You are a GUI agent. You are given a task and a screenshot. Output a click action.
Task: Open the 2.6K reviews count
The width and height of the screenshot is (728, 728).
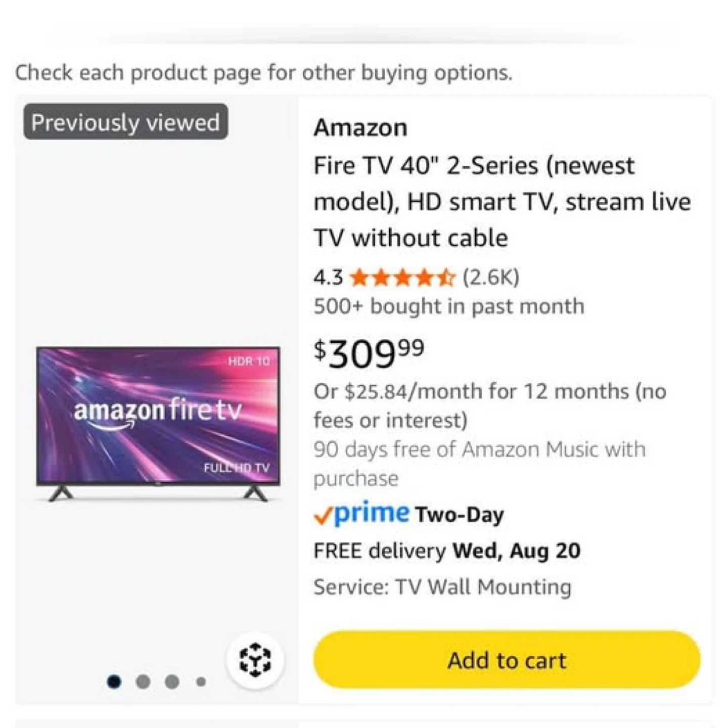coord(491,278)
